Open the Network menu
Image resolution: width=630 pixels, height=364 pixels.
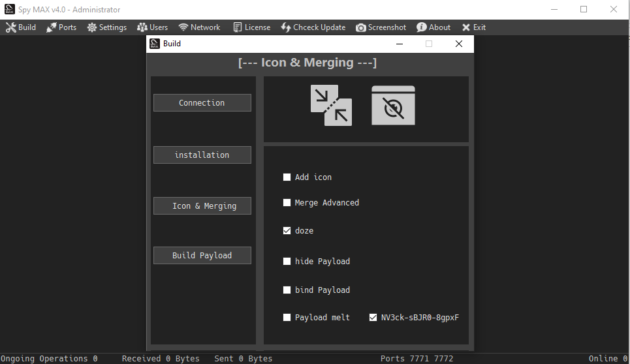(x=199, y=27)
